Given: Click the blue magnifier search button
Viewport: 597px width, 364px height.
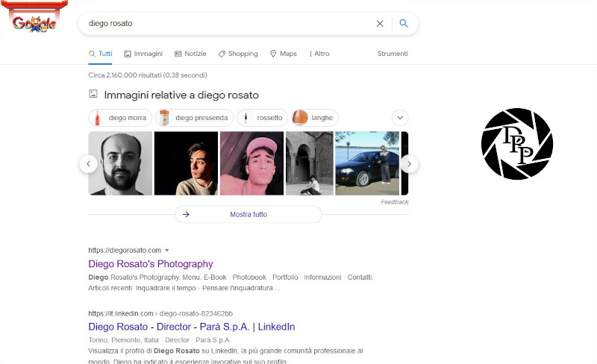Looking at the screenshot, I should 404,23.
